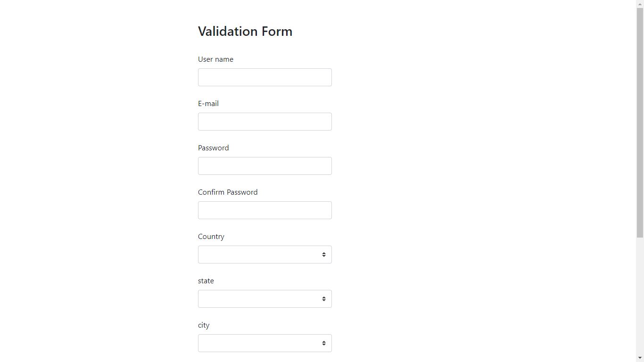
Task: Click the "city" label text
Action: 204,325
